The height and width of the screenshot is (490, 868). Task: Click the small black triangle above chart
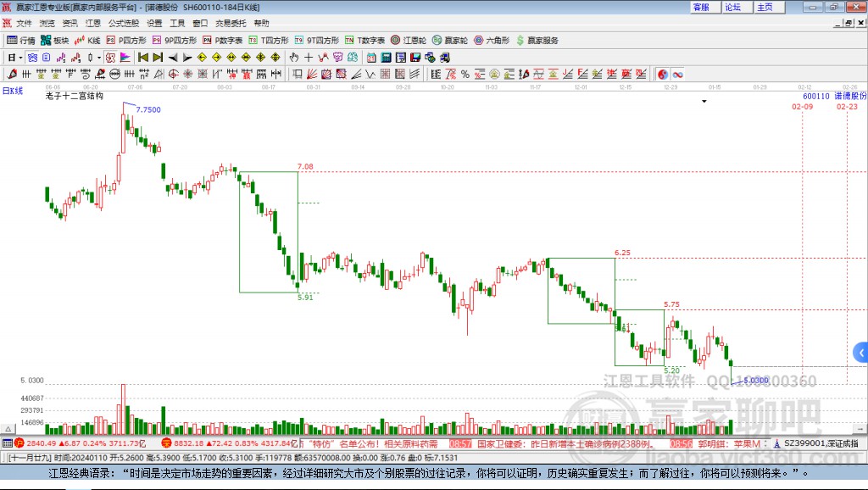704,102
